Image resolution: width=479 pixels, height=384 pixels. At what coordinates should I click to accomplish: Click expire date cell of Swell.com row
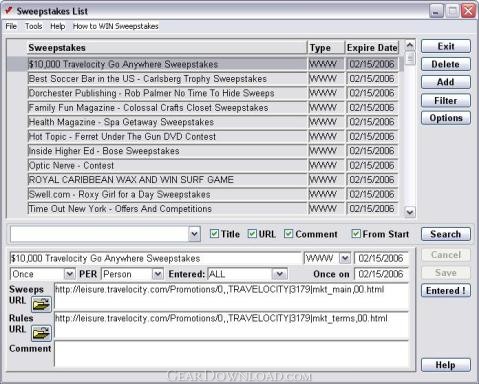372,194
